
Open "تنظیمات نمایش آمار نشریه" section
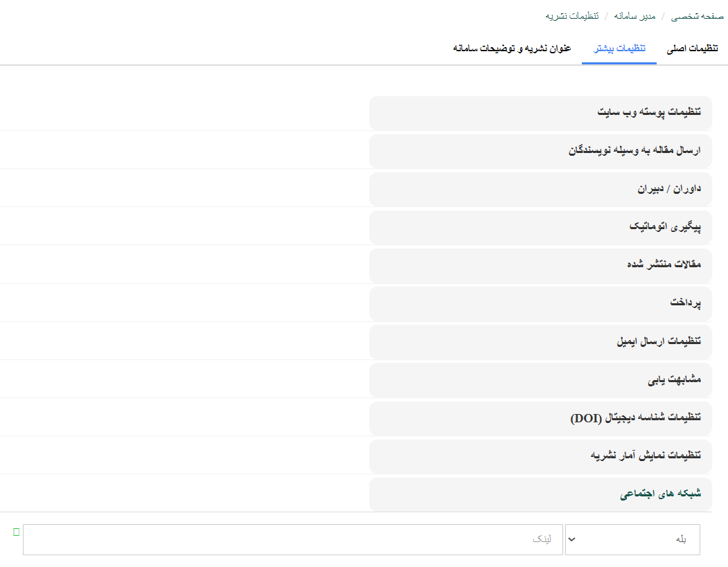coord(646,456)
